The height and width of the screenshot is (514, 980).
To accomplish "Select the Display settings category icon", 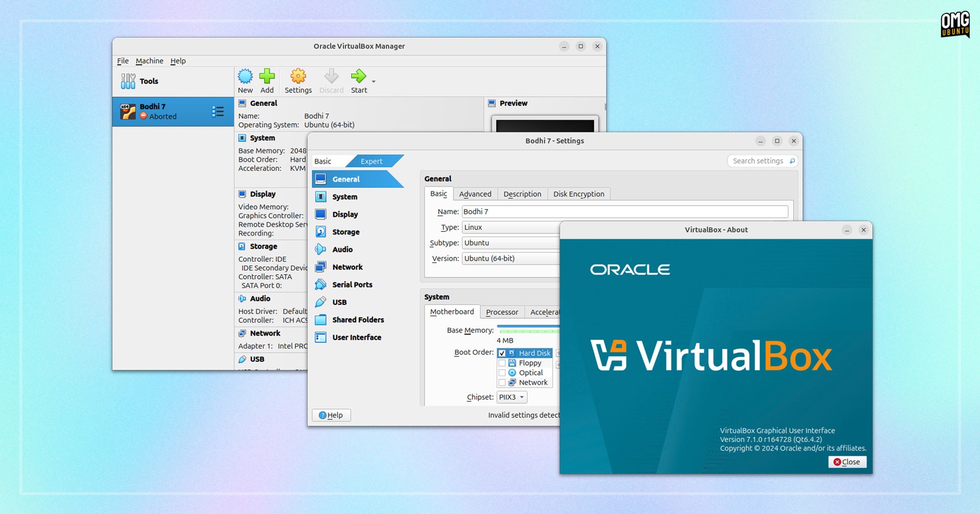I will click(321, 214).
